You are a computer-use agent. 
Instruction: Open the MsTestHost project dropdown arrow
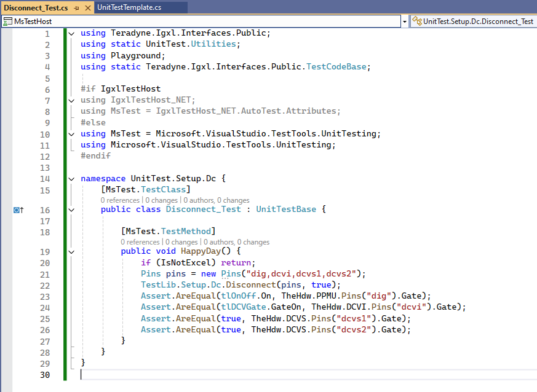click(405, 22)
